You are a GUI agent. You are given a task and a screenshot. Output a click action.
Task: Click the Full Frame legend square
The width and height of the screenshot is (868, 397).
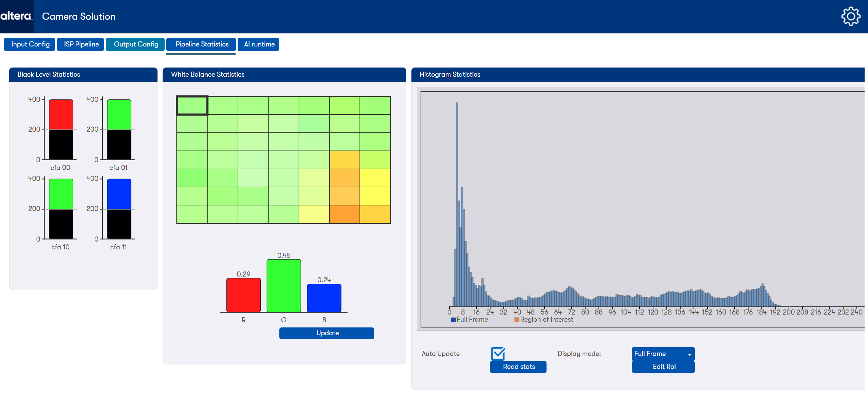[453, 320]
